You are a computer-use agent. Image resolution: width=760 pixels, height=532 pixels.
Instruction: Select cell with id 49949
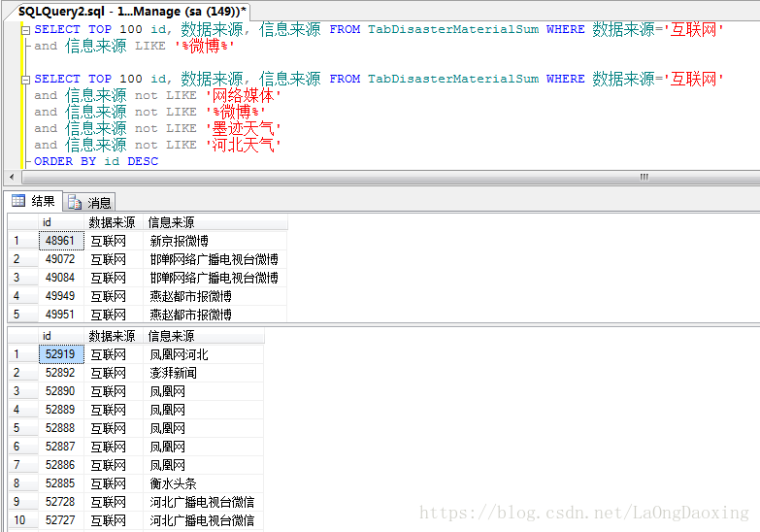pos(61,296)
